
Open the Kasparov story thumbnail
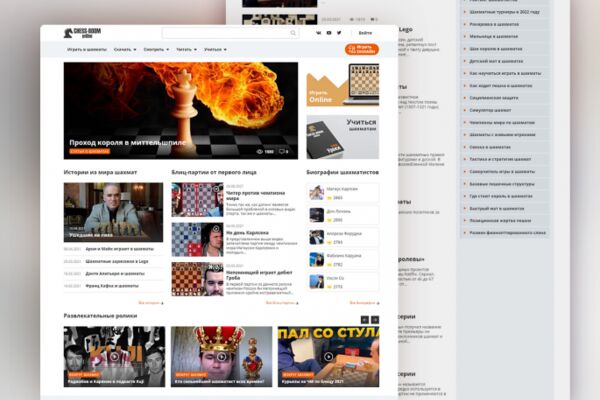click(x=113, y=212)
